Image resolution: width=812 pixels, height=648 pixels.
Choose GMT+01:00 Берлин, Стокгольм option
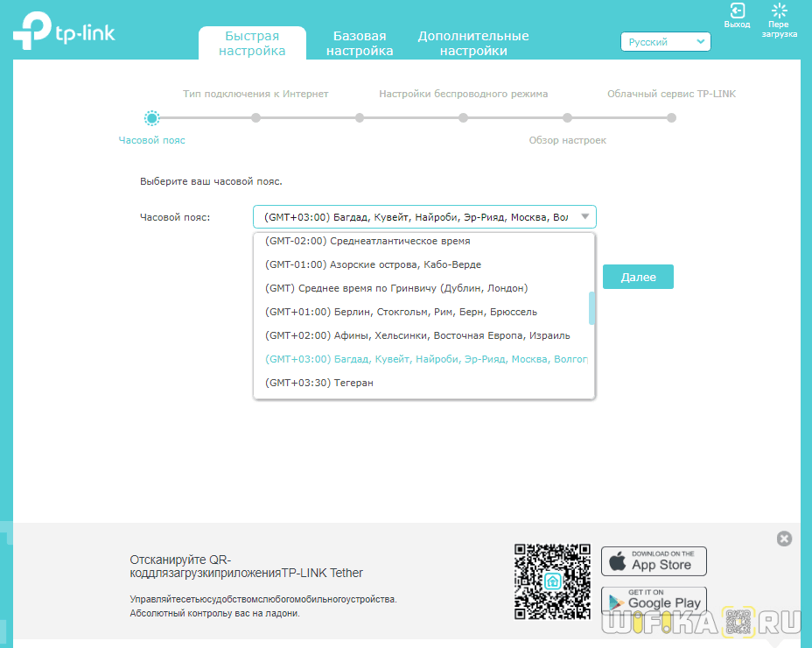401,312
